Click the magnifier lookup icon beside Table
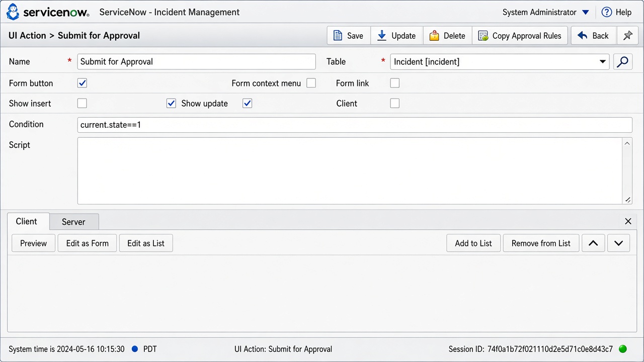Image resolution: width=644 pixels, height=362 pixels. tap(623, 62)
